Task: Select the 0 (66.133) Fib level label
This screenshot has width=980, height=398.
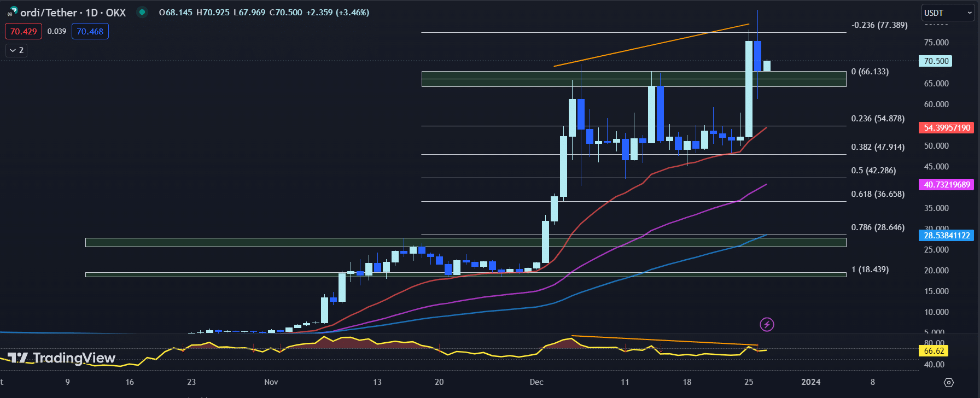Action: tap(870, 72)
